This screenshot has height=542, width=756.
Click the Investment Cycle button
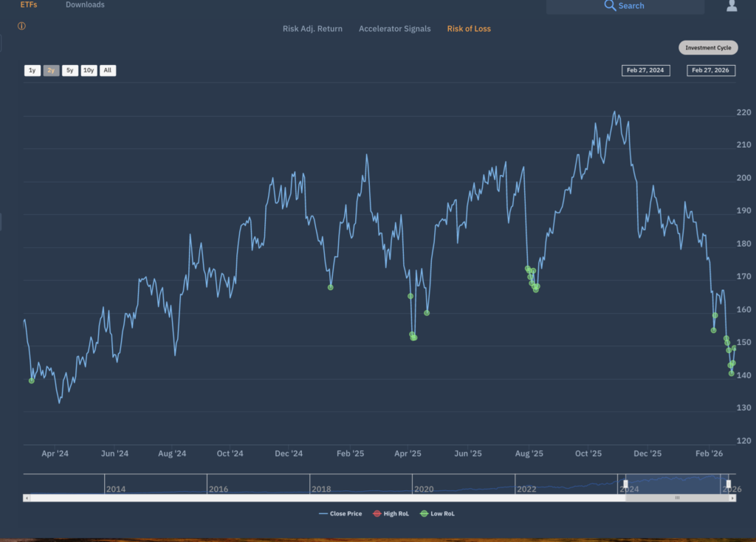coord(708,48)
